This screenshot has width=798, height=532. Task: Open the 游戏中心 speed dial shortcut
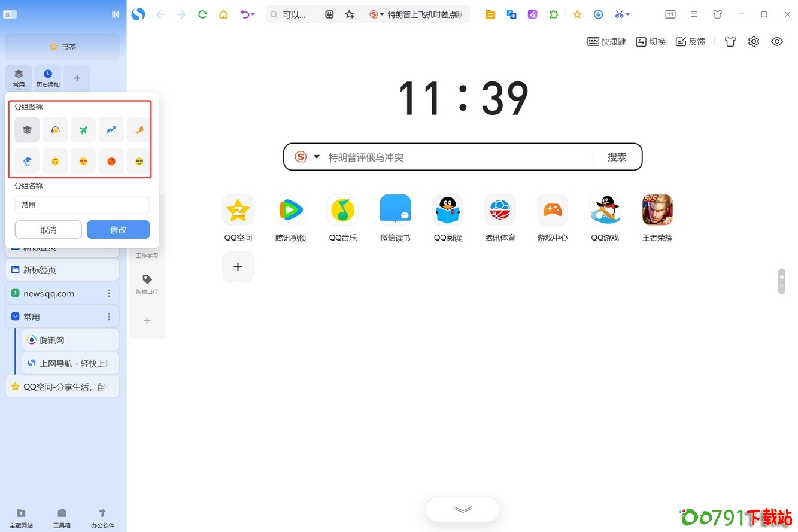(552, 209)
